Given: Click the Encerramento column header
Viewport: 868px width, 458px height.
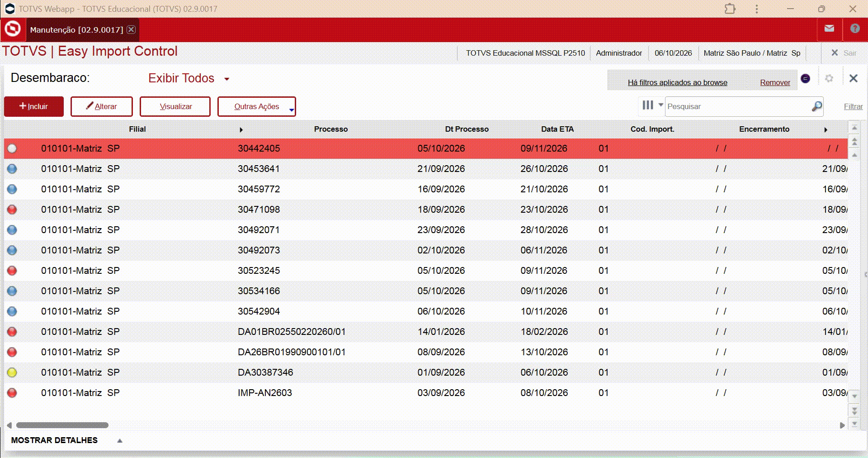Looking at the screenshot, I should tap(764, 129).
